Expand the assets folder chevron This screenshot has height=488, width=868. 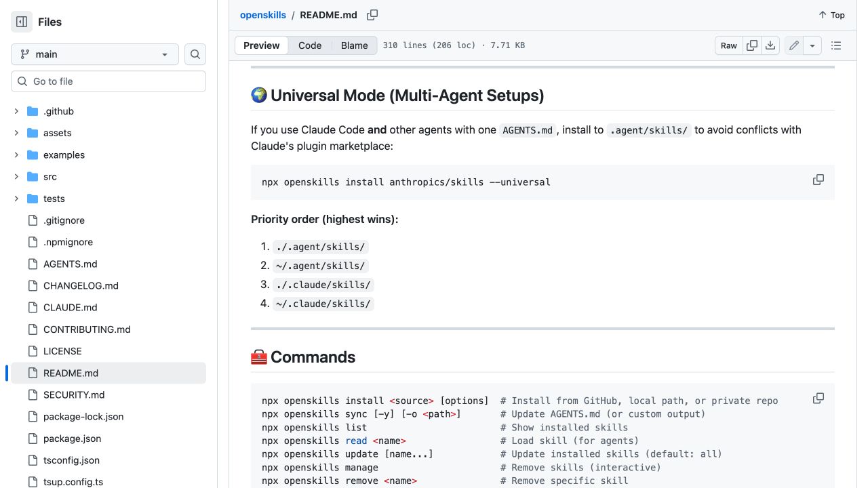coord(16,133)
